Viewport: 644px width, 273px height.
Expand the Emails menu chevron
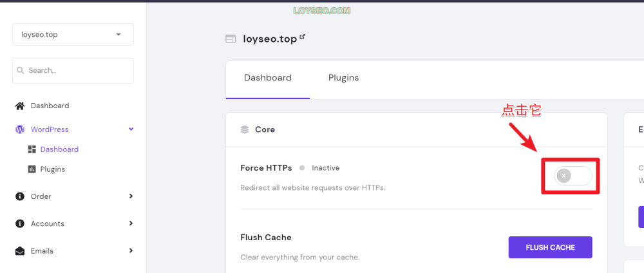[x=131, y=250]
